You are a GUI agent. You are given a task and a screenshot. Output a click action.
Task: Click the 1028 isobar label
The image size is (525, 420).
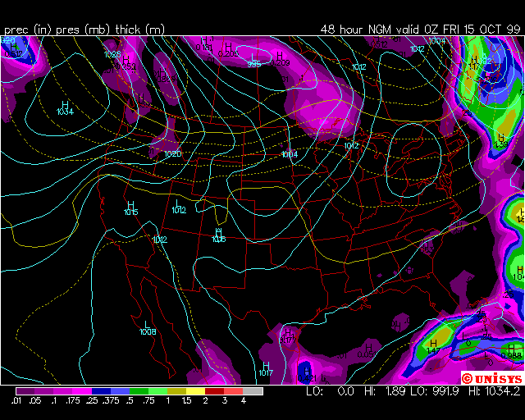coord(113,55)
